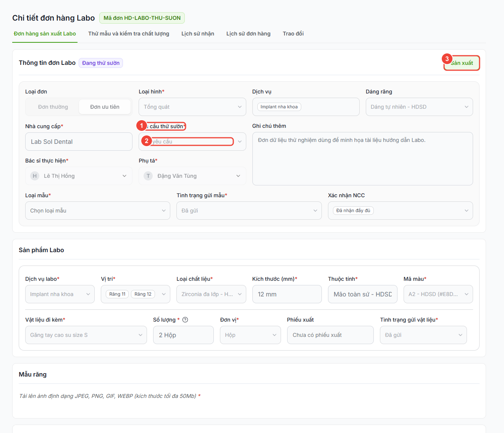Click the Răng 11 tooth tag
The height and width of the screenshot is (433, 504).
117,294
